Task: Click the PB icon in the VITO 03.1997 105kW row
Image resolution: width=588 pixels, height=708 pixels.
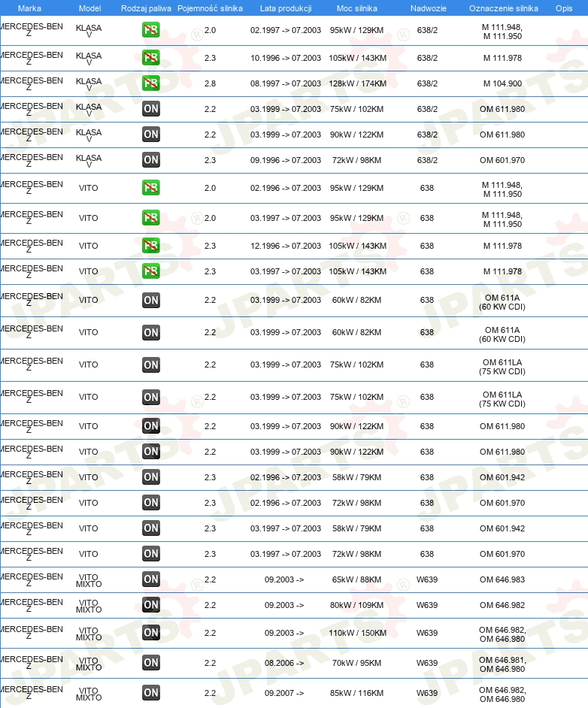Action: point(151,271)
